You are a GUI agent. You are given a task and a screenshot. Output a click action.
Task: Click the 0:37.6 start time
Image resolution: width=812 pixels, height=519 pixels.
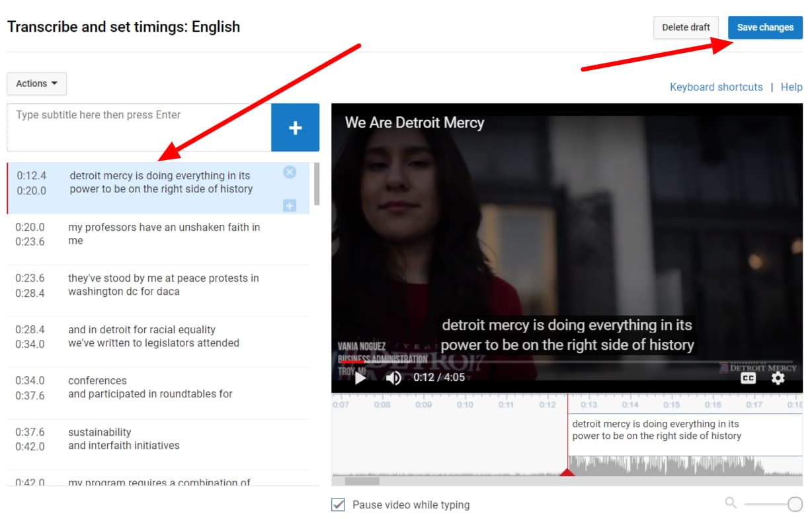point(30,432)
